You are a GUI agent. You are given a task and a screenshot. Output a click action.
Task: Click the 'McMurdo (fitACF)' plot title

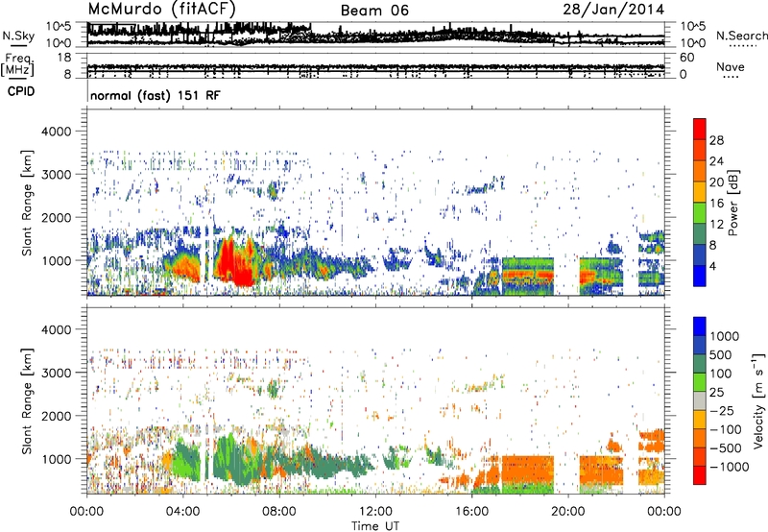(x=161, y=10)
